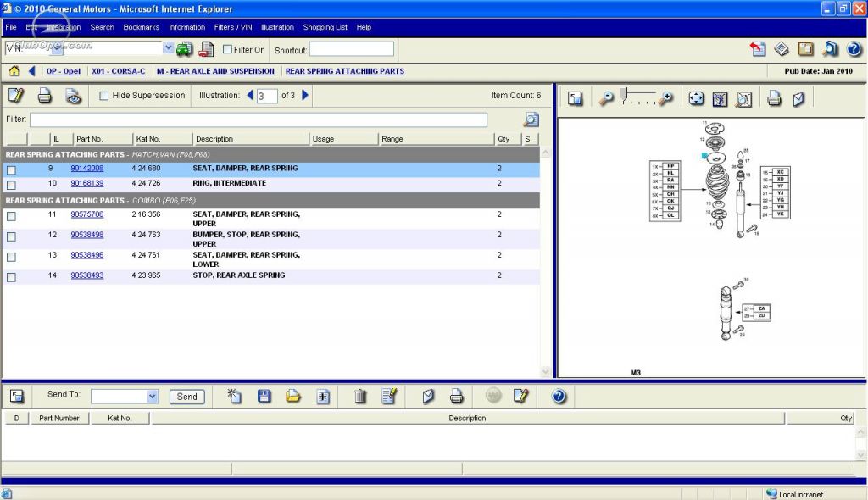This screenshot has height=500, width=868.
Task: Open the OP - Opel breadcrumb link
Action: pyautogui.click(x=64, y=71)
